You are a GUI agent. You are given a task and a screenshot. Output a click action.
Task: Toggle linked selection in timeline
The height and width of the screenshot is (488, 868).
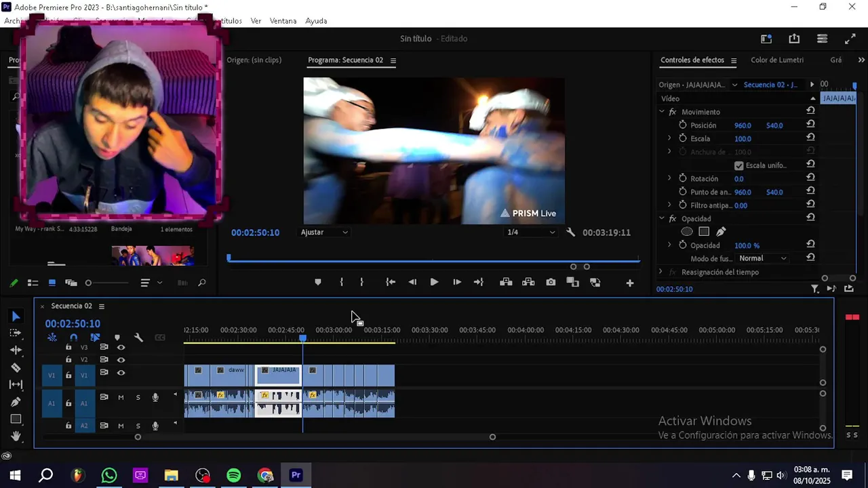[95, 338]
